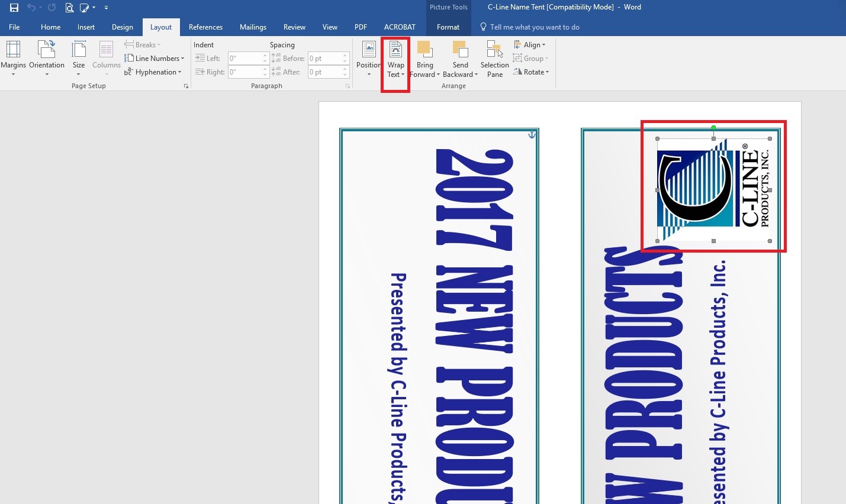Open Customize Quick Access Toolbar dropdown
Viewport: 846px width, 504px height.
[x=106, y=8]
